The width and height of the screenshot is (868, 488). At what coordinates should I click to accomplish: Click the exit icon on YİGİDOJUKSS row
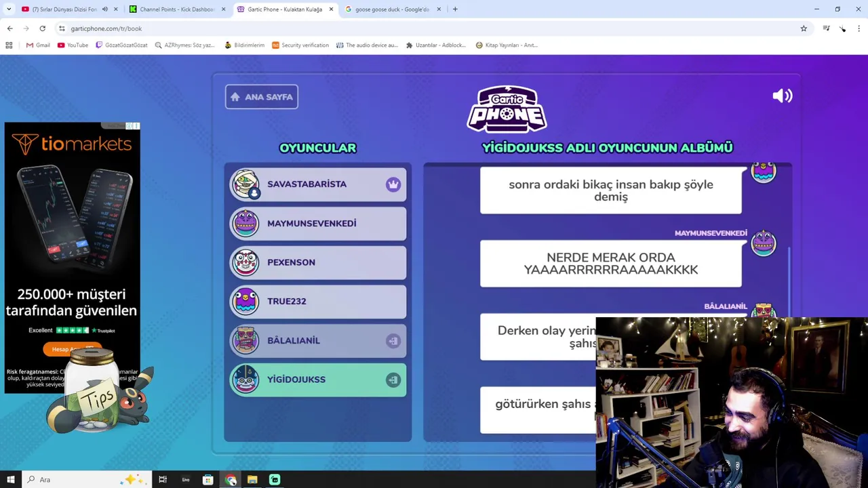[393, 380]
